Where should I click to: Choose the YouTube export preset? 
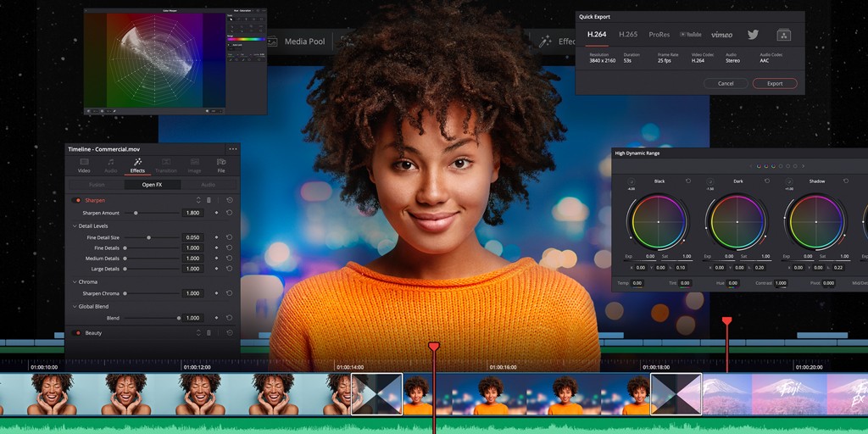point(690,34)
